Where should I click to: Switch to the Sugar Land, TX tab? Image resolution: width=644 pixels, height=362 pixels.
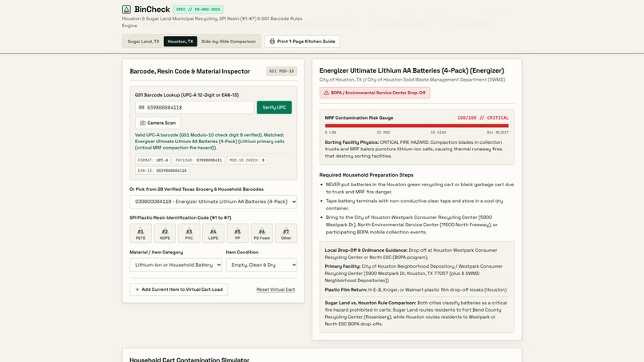point(143,42)
